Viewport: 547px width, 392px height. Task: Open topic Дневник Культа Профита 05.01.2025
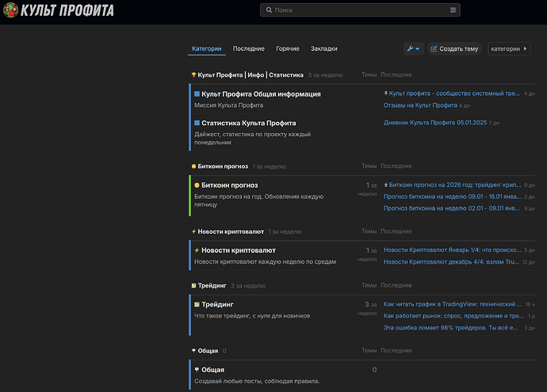[x=434, y=123]
